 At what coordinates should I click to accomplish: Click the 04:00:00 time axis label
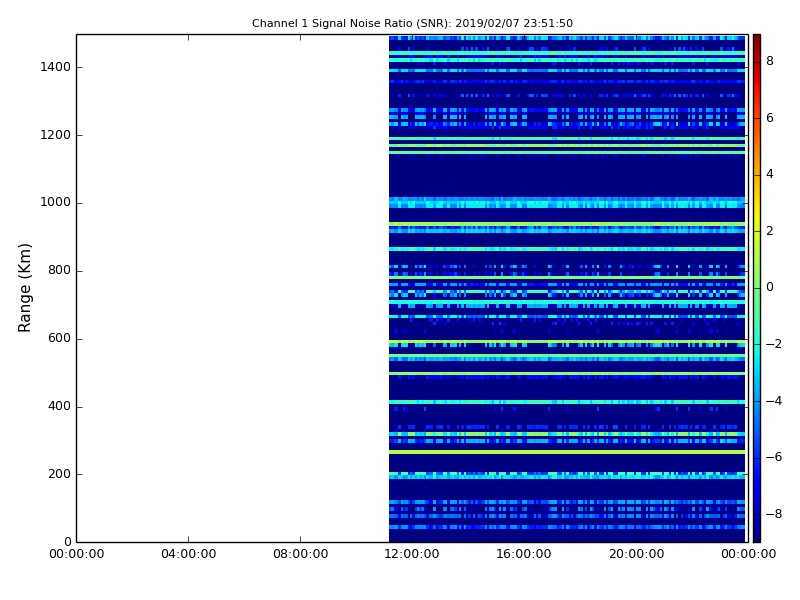coord(188,554)
